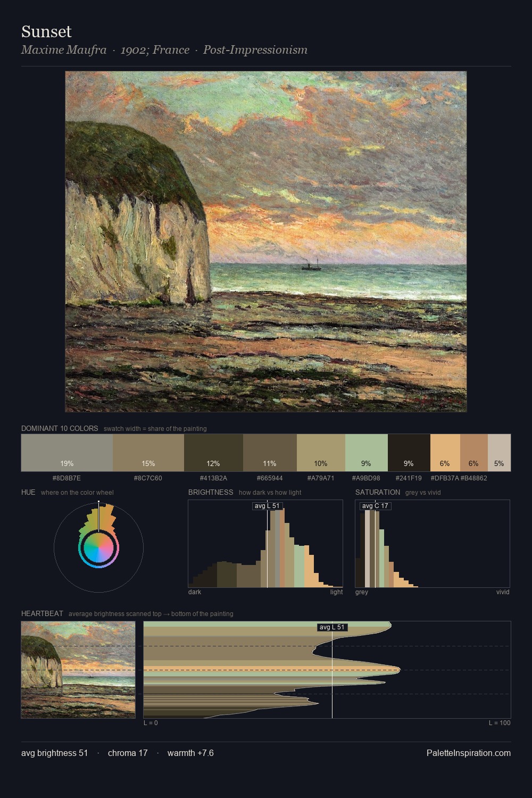Click 'swatch width = share of the painting' note
This screenshot has width=532, height=798.
(x=155, y=429)
